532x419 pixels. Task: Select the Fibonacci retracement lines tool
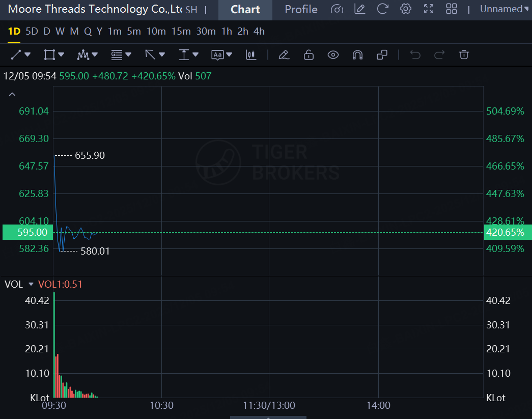tap(117, 54)
